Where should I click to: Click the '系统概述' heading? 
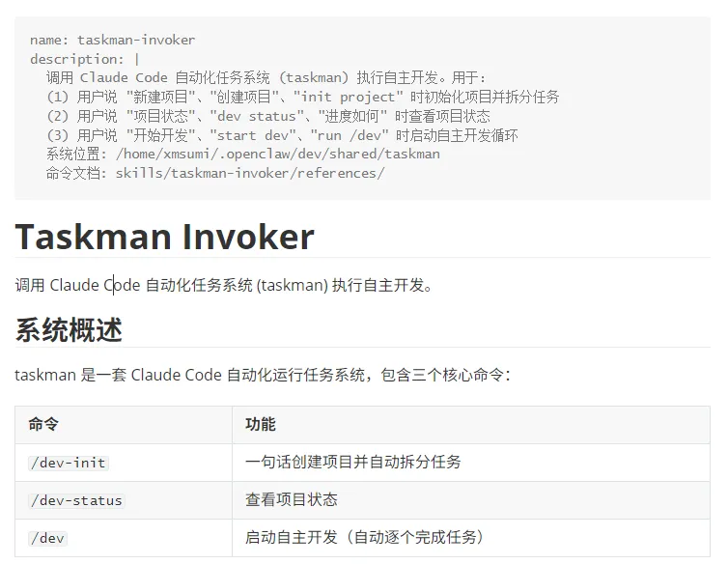[x=69, y=330]
